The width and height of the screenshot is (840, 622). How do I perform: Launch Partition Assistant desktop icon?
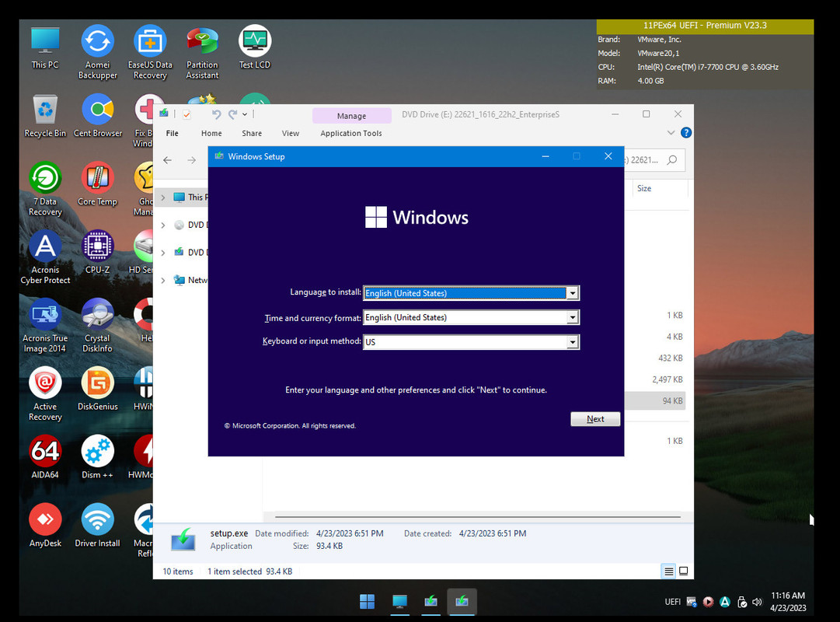click(x=202, y=51)
